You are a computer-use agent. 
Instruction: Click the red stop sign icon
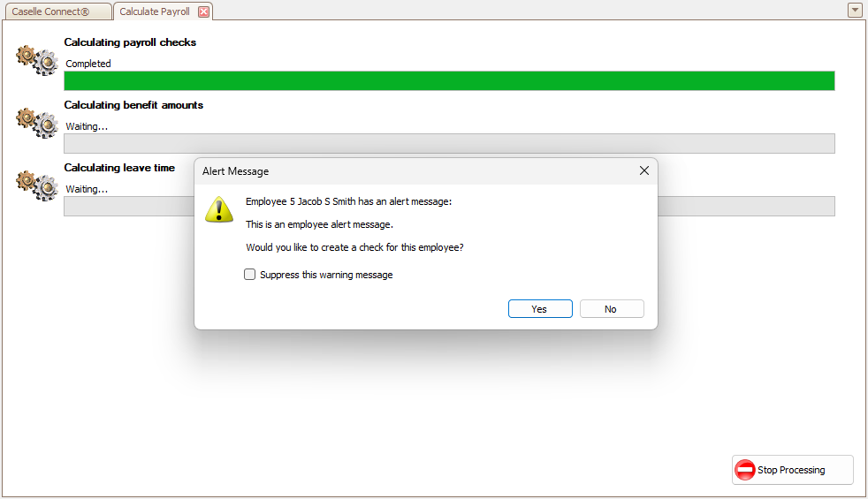click(744, 470)
